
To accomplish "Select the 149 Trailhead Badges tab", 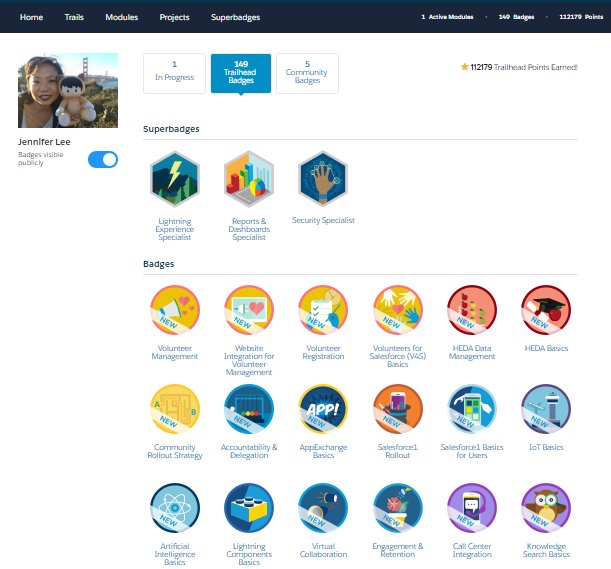I will 241,73.
